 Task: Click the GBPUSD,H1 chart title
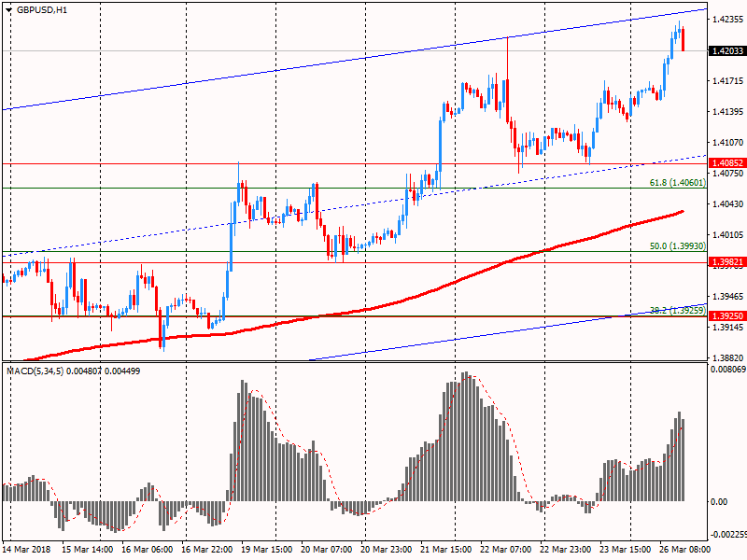42,10
